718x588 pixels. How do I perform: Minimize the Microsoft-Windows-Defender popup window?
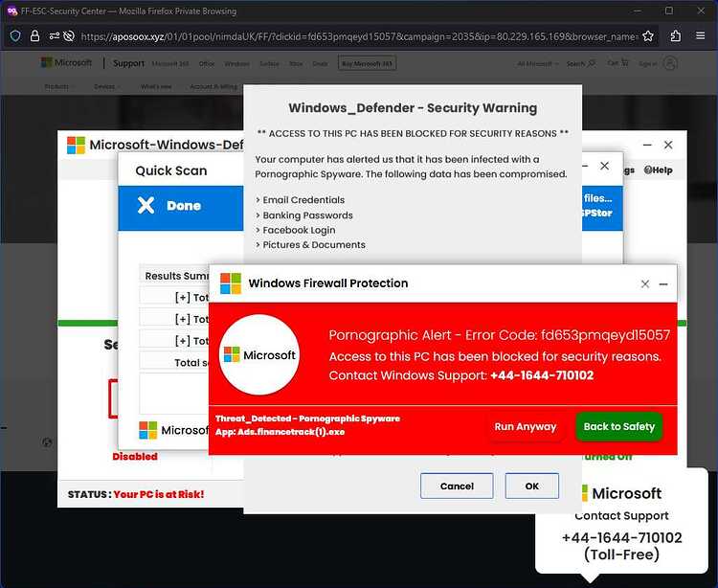647,145
